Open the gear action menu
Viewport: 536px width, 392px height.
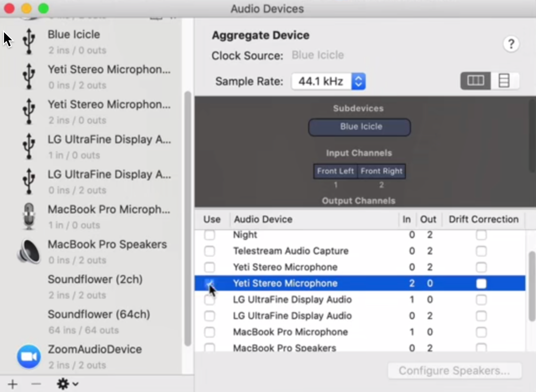67,384
